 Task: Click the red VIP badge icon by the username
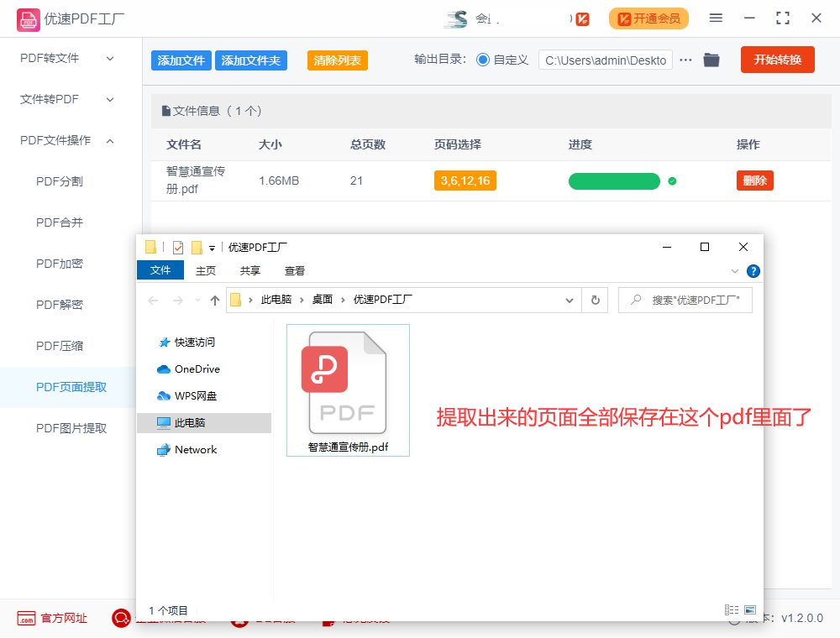pos(582,19)
